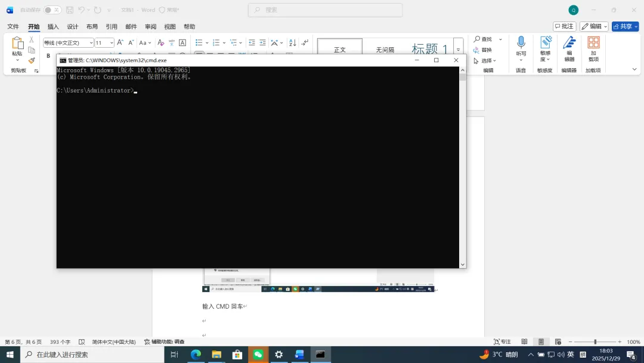Expand the numbering style dropdown arrow

[x=224, y=43]
